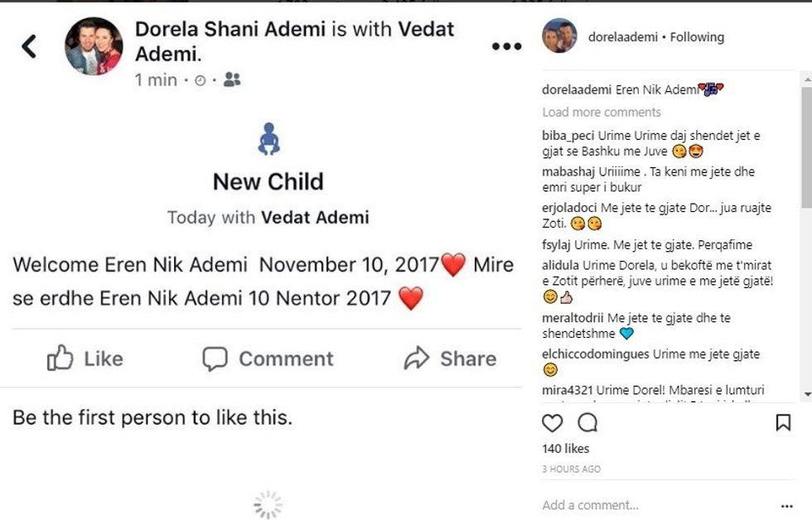The height and width of the screenshot is (520, 812).
Task: Toggle the Following status for dorelaademi
Action: click(697, 36)
